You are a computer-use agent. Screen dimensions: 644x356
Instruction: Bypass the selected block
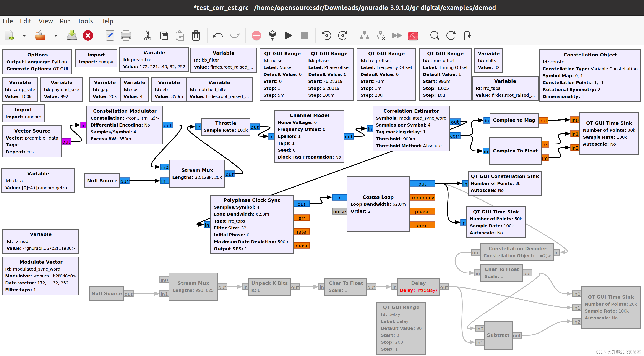click(x=397, y=35)
